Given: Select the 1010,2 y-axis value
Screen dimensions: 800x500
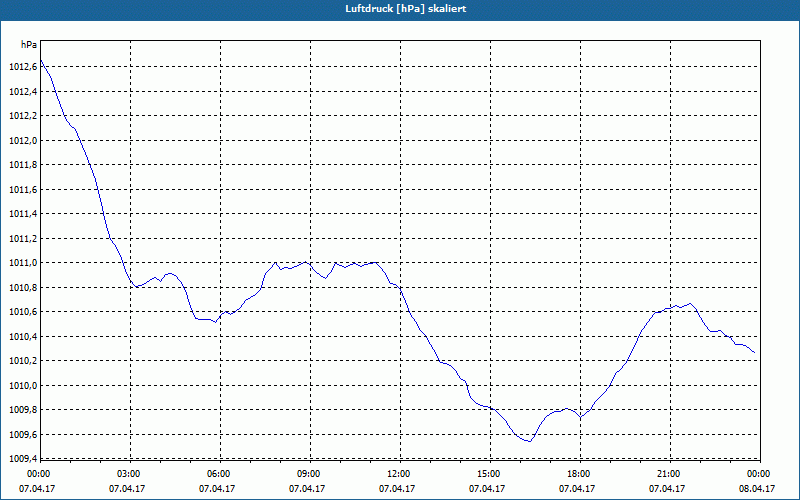Looking at the screenshot, I should pyautogui.click(x=23, y=361).
